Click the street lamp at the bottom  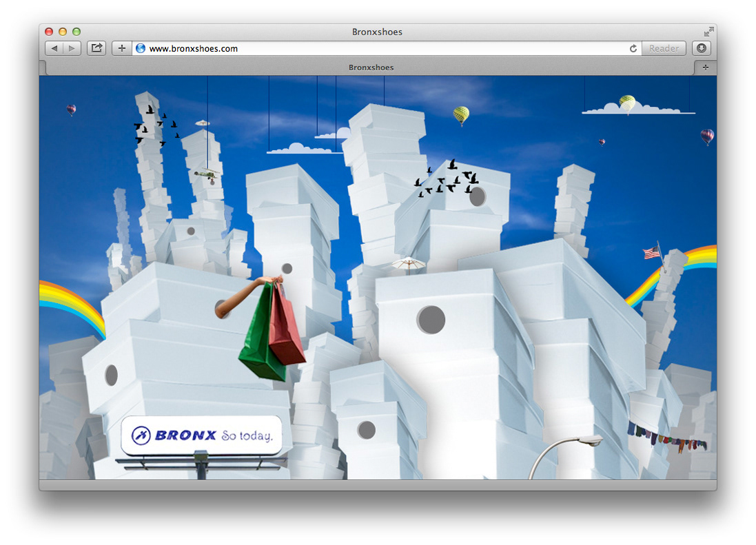(x=565, y=457)
